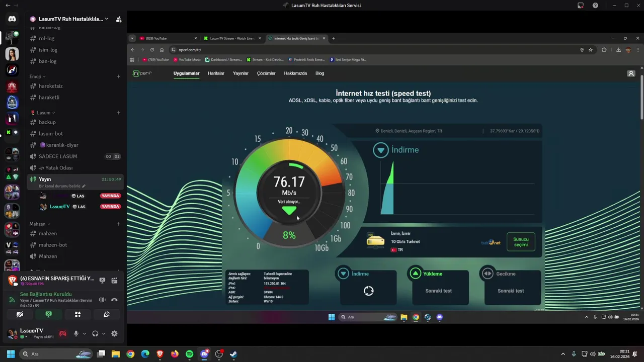Click the Windows taskbar search box

pos(56,354)
